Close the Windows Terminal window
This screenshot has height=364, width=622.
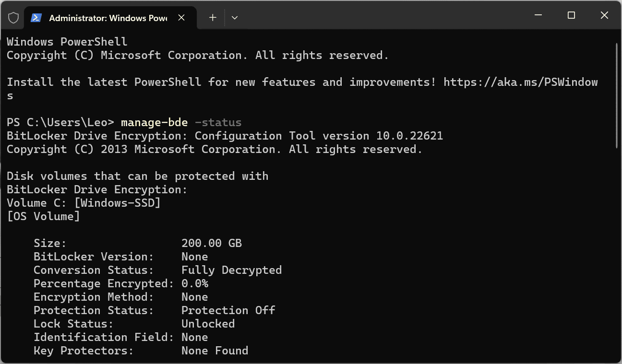pos(604,15)
